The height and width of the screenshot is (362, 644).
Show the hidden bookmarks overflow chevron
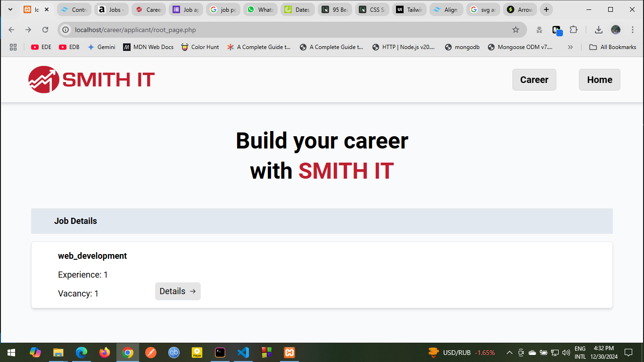(x=570, y=47)
